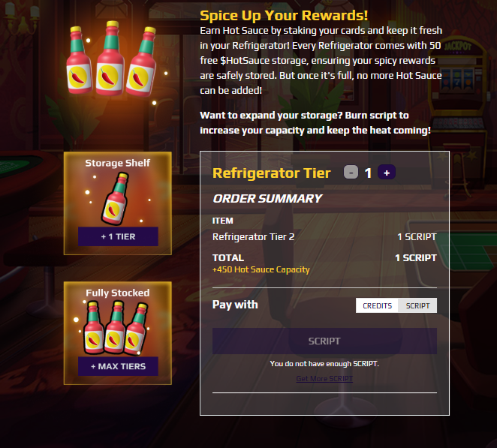This screenshot has height=448, width=497.
Task: Click the Refrigerator Tier heading
Action: 272,173
